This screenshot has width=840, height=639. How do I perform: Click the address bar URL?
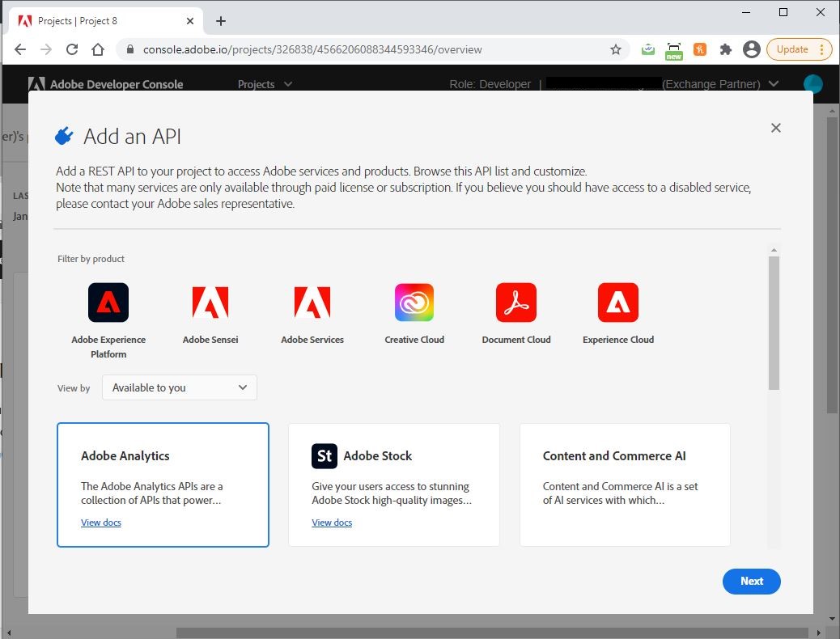click(312, 49)
